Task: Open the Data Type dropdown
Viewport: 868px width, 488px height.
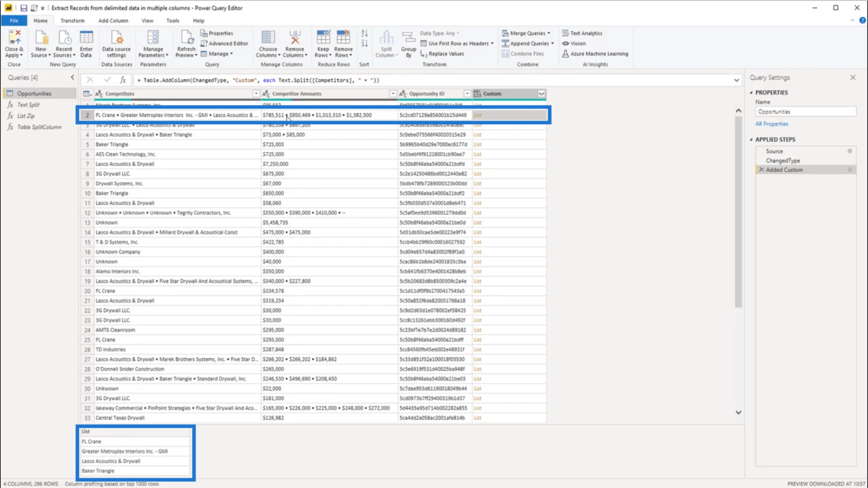Action: [439, 33]
